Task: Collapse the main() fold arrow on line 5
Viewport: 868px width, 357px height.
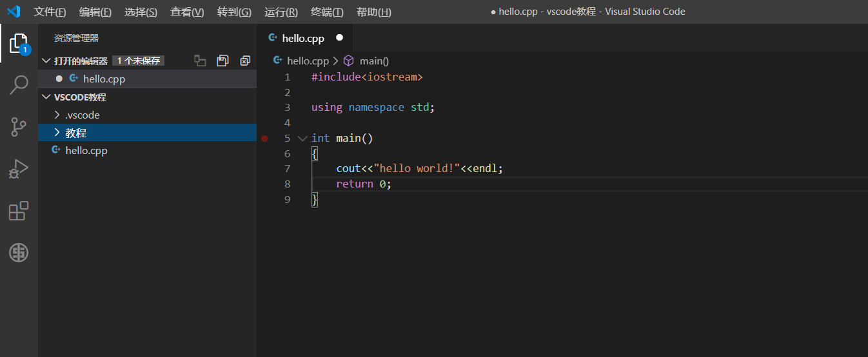Action: (302, 138)
